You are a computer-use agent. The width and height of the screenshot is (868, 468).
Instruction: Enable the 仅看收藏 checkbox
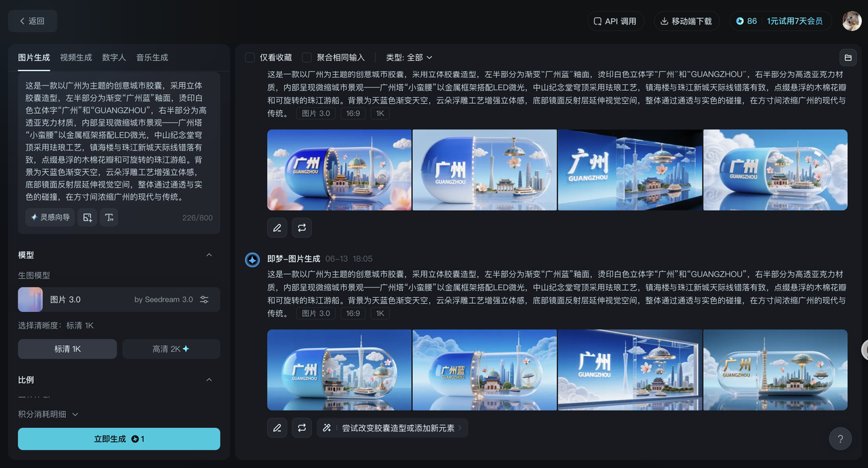250,57
